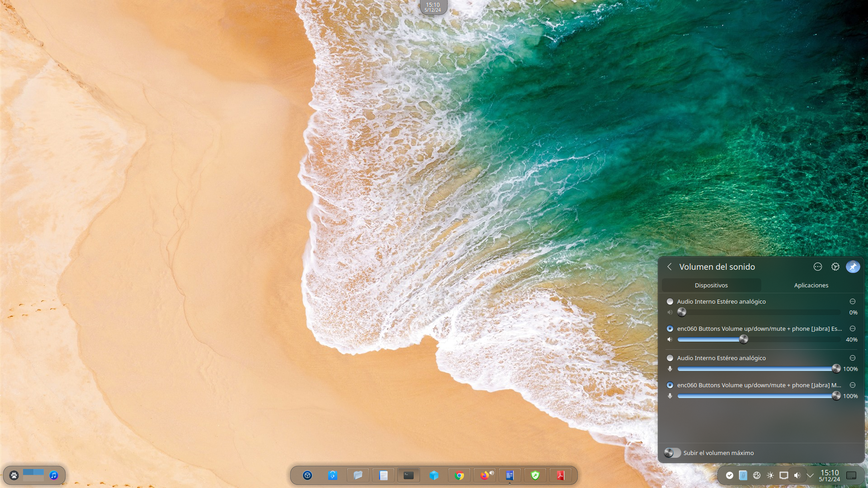Unmute the Audio Interno output at 0%
Viewport: 868px width, 488px height.
670,312
